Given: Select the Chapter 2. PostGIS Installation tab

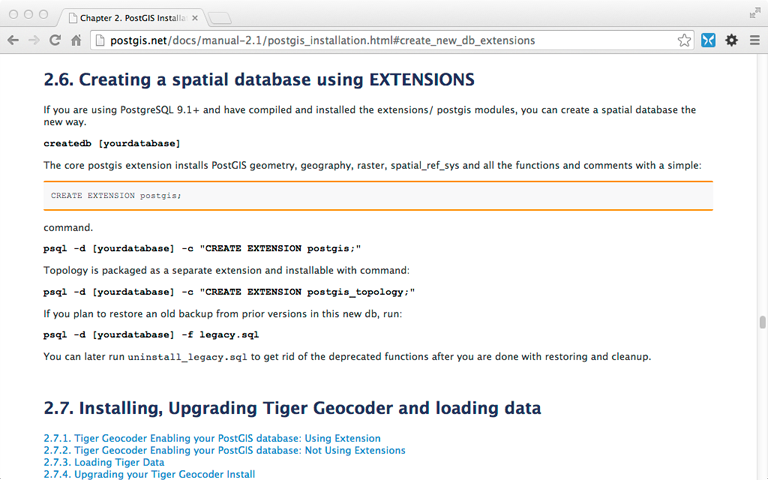Looking at the screenshot, I should (x=130, y=17).
